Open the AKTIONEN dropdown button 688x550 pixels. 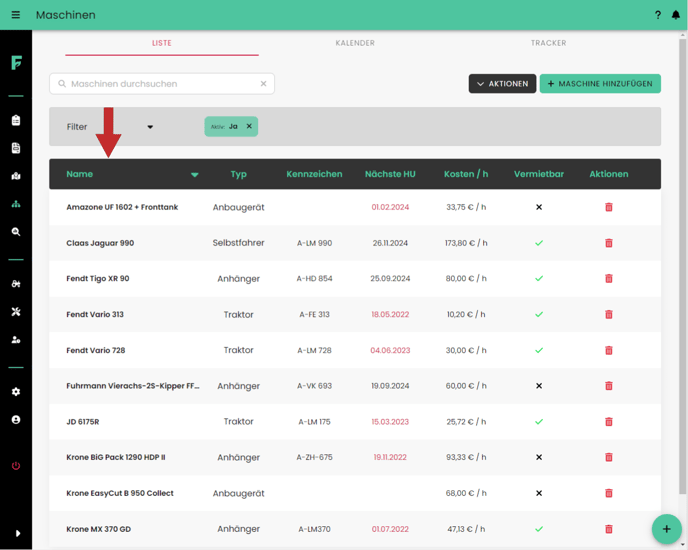[x=502, y=83]
